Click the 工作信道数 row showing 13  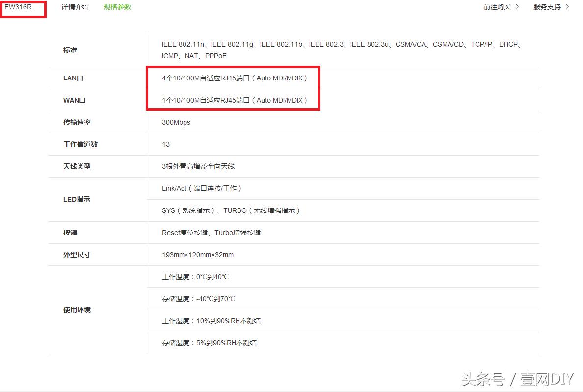click(x=165, y=144)
